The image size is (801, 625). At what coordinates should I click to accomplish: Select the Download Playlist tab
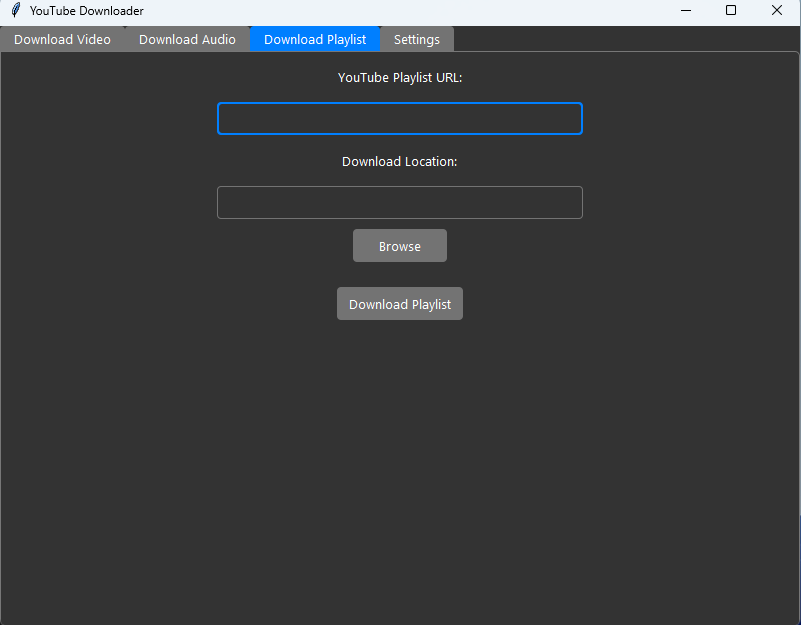coord(315,39)
